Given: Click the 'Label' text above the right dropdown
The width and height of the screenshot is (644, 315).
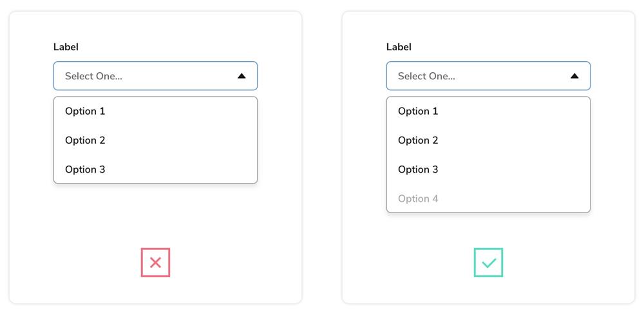Looking at the screenshot, I should pyautogui.click(x=399, y=47).
